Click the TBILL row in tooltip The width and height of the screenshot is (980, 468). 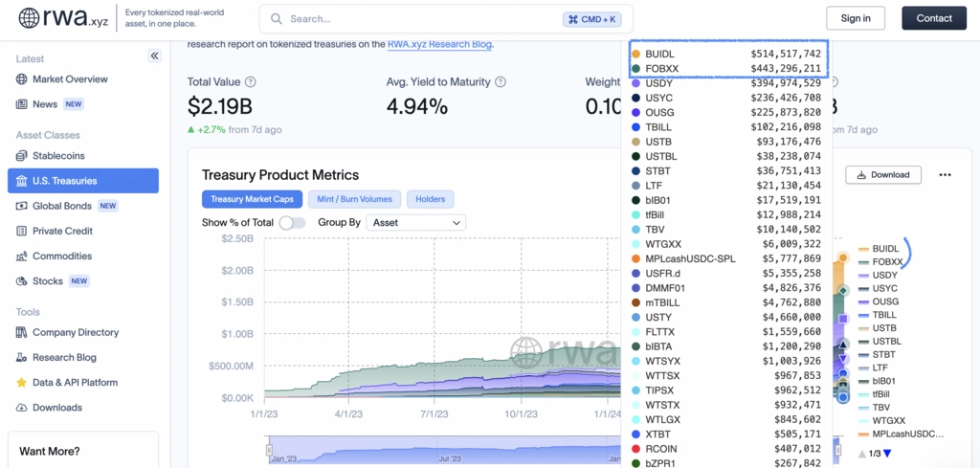[727, 127]
